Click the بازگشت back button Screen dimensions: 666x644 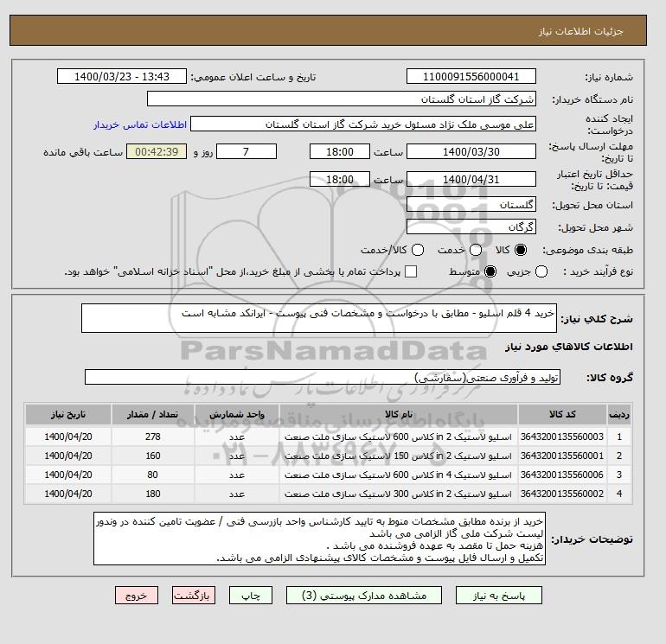[194, 596]
